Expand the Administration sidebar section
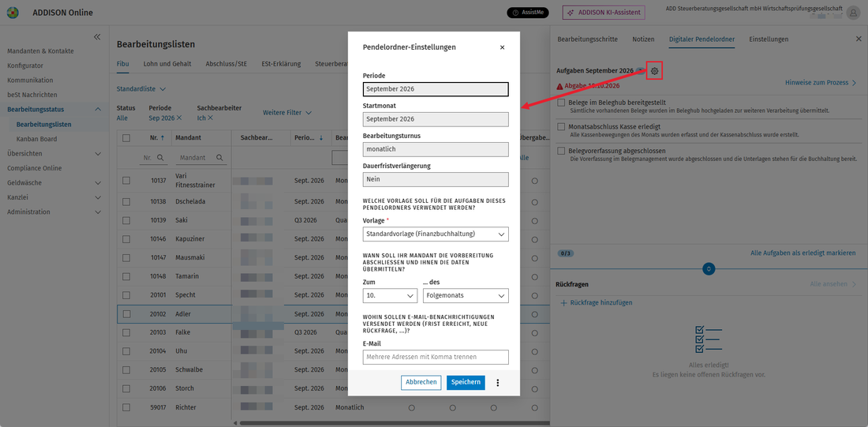The height and width of the screenshot is (427, 868). (98, 212)
